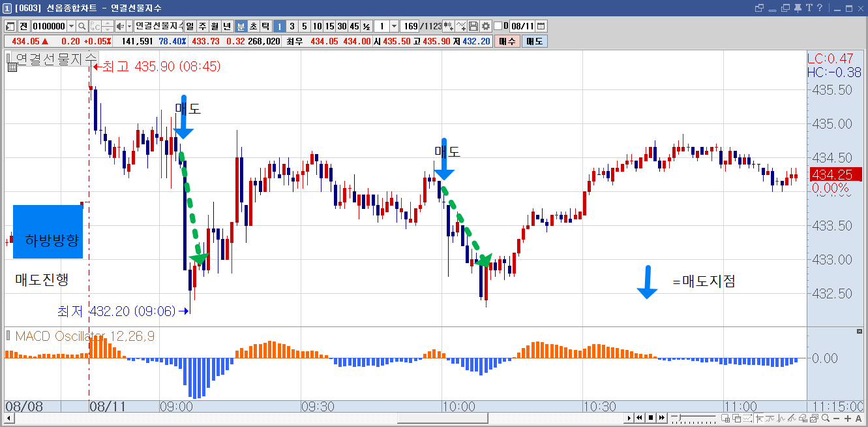Open the calendar date picker icon

point(541,26)
